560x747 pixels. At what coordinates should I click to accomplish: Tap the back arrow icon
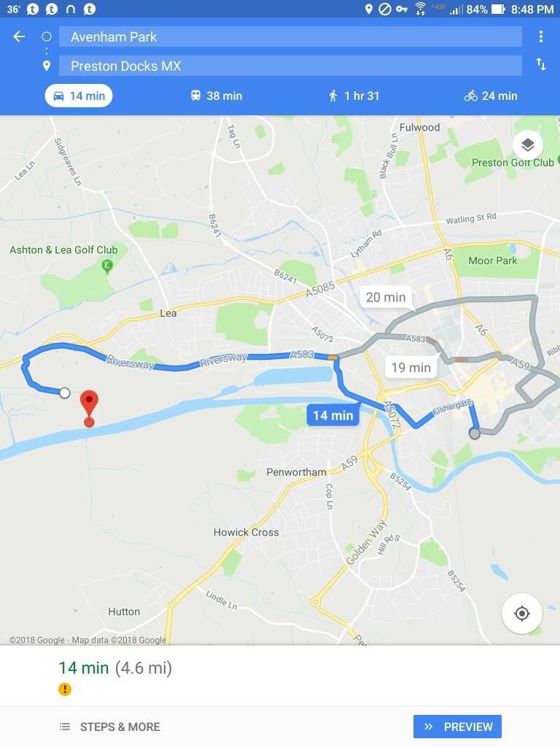(19, 36)
